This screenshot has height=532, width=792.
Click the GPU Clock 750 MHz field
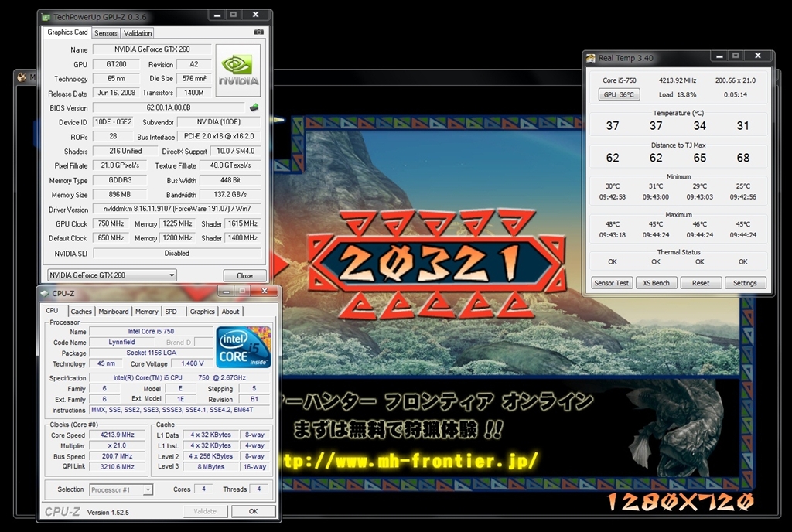[x=111, y=223]
